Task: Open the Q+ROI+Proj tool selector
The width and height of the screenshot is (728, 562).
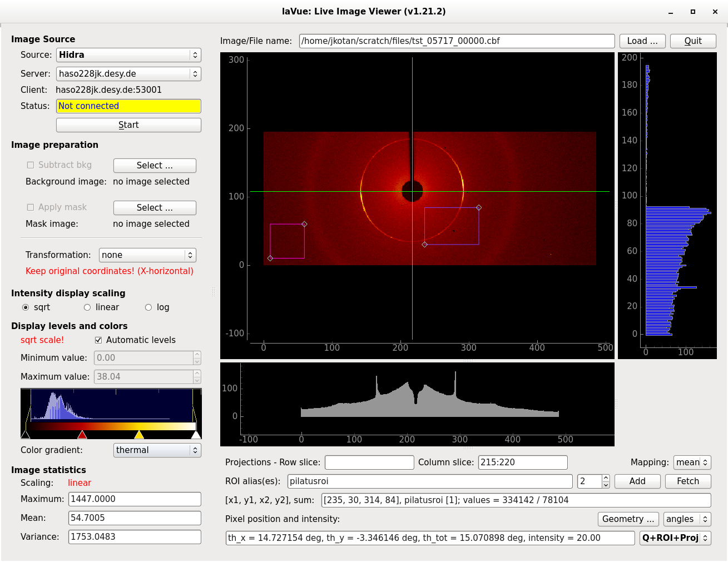Action: (x=675, y=538)
